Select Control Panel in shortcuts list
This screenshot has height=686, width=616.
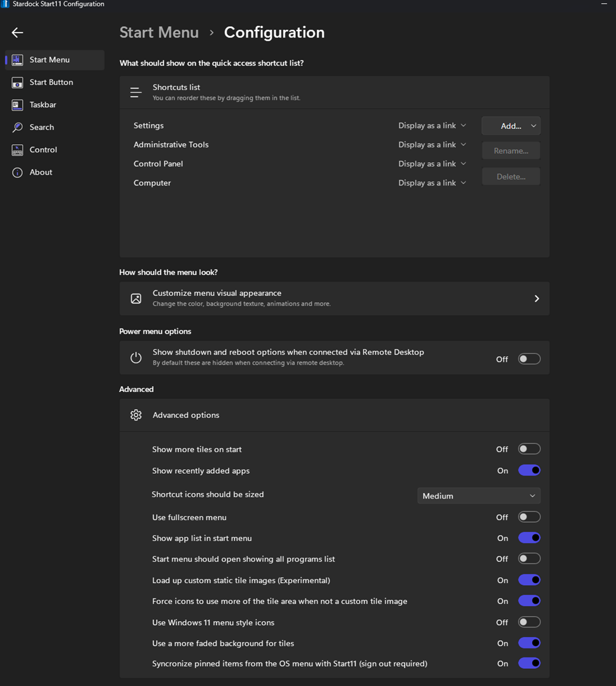click(158, 164)
